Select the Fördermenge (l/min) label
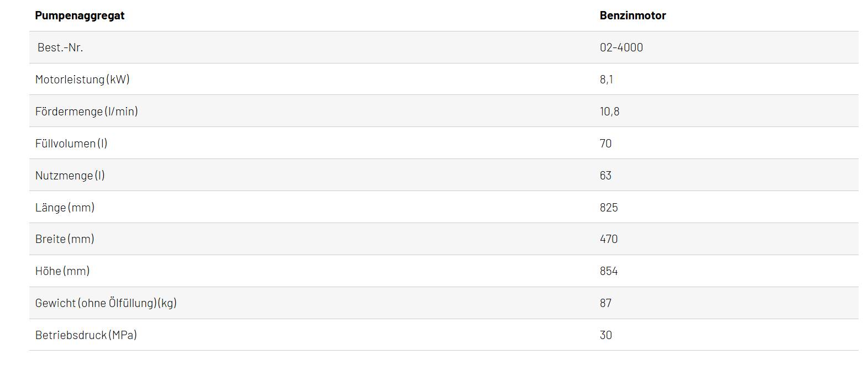This screenshot has height=365, width=868. click(86, 112)
